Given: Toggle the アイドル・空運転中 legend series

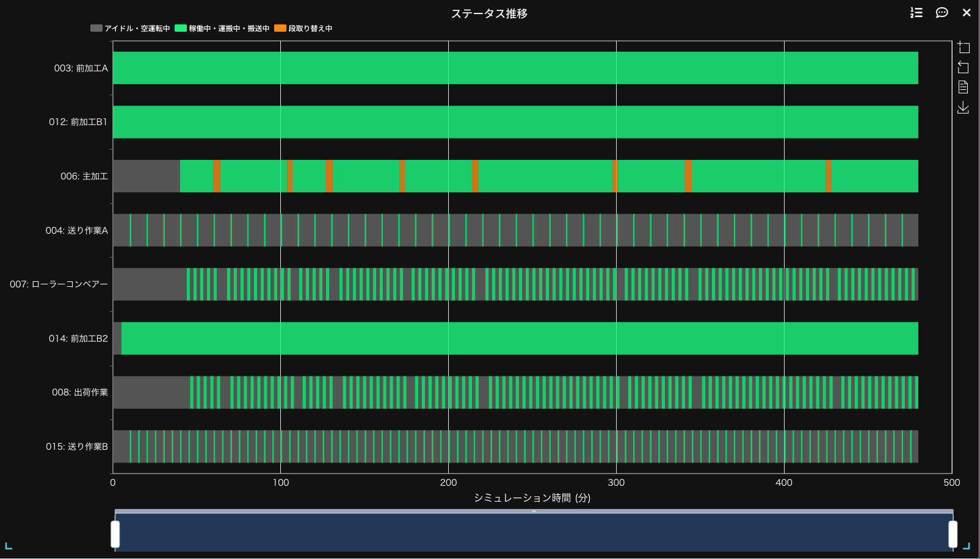Looking at the screenshot, I should 130,29.
